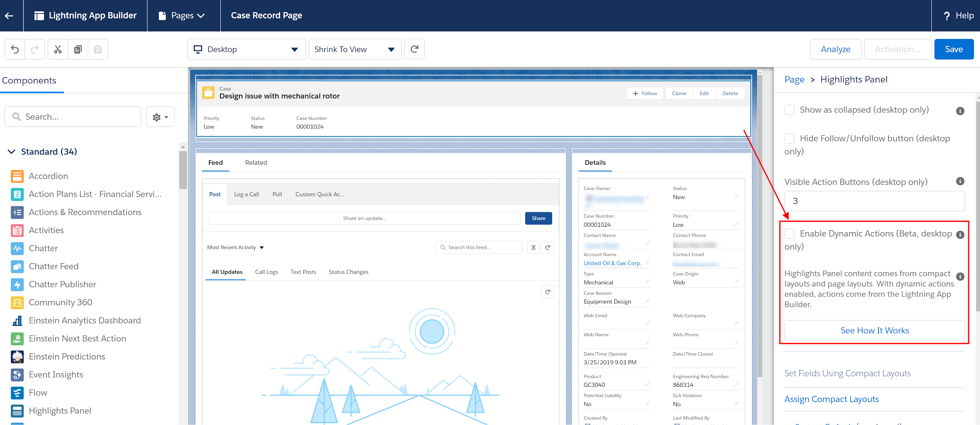The width and height of the screenshot is (980, 425).
Task: Click the refresh canvas icon
Action: tap(414, 49)
